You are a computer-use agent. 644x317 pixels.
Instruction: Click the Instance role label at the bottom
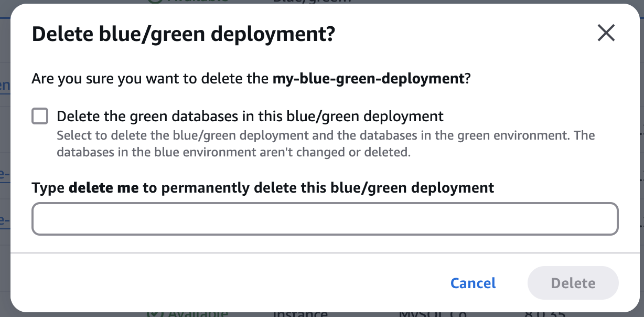(302, 315)
